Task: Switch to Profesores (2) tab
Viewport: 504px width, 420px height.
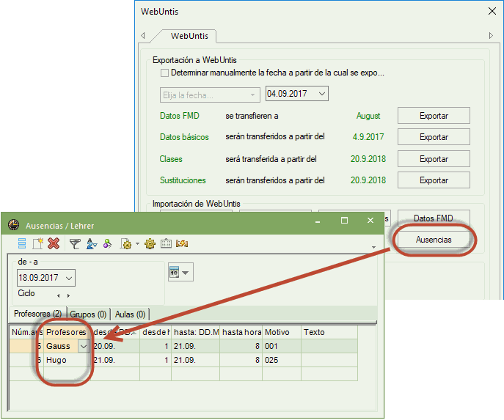Action: [37, 314]
